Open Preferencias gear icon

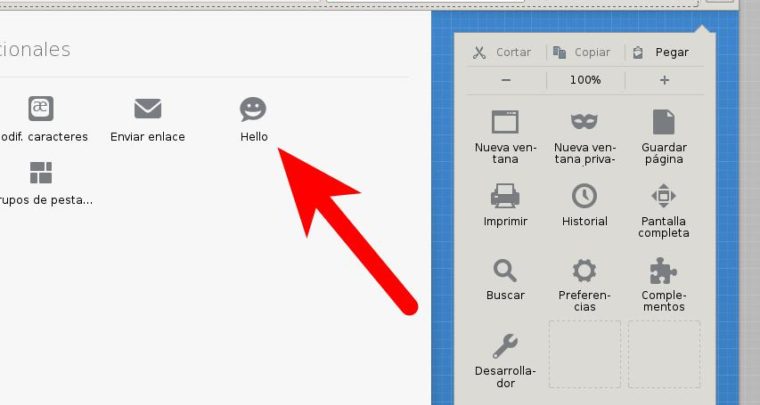pos(584,271)
